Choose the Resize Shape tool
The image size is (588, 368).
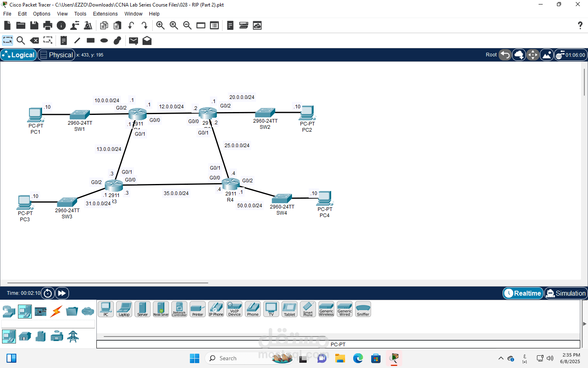click(48, 40)
